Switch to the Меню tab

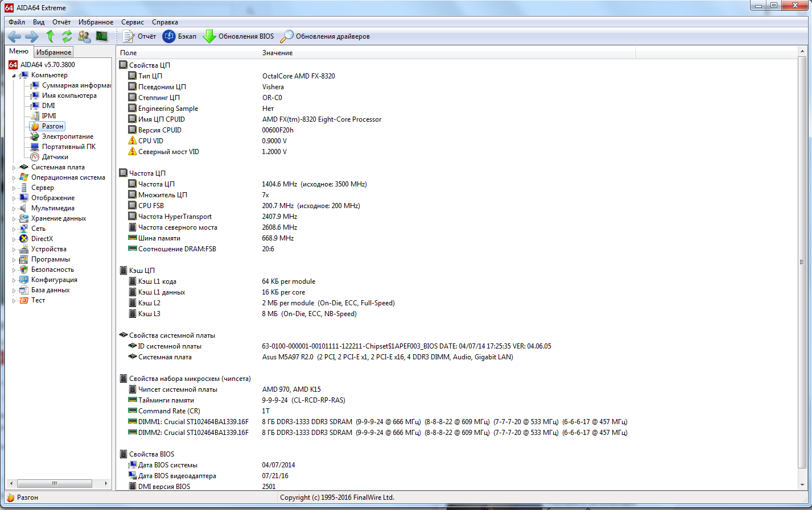(x=19, y=51)
